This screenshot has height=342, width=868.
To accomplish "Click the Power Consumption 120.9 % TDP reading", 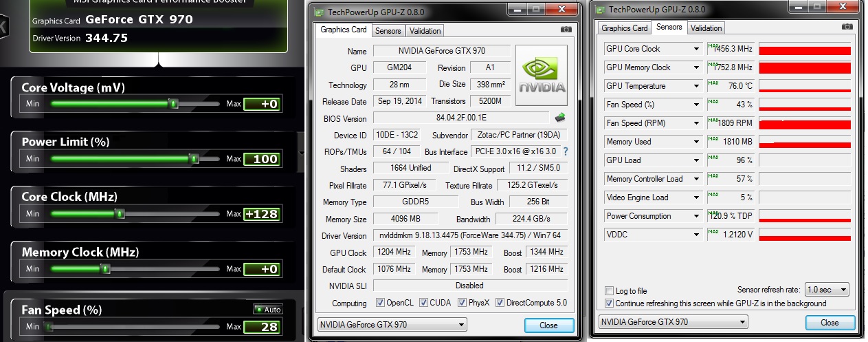I will click(731, 216).
